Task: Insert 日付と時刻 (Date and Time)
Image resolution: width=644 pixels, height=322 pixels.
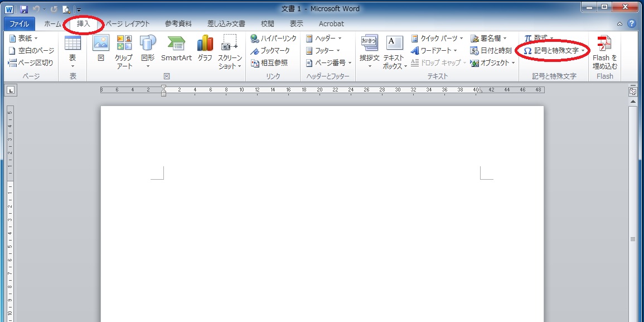Action: pyautogui.click(x=491, y=51)
